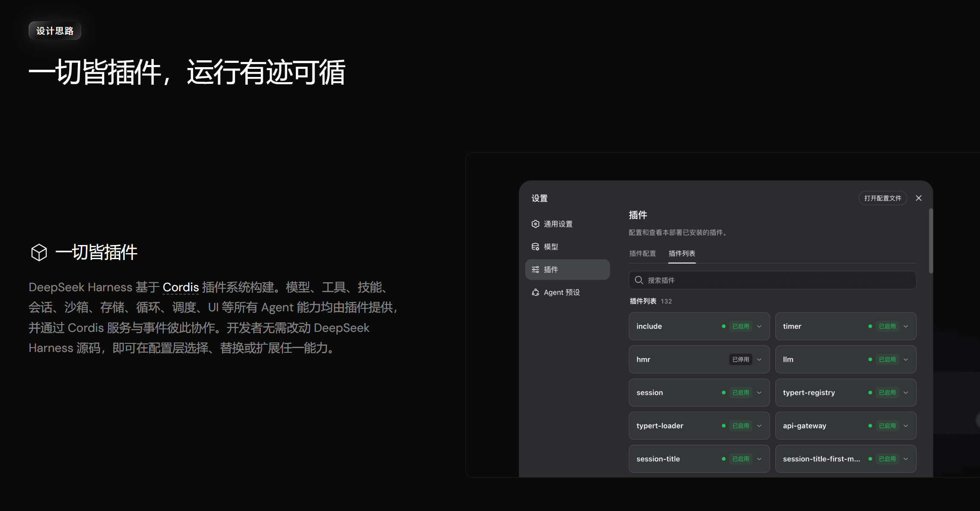Viewport: 980px width, 511px height.
Task: Toggle the 已启用 status of session-title plugin
Action: pyautogui.click(x=741, y=459)
